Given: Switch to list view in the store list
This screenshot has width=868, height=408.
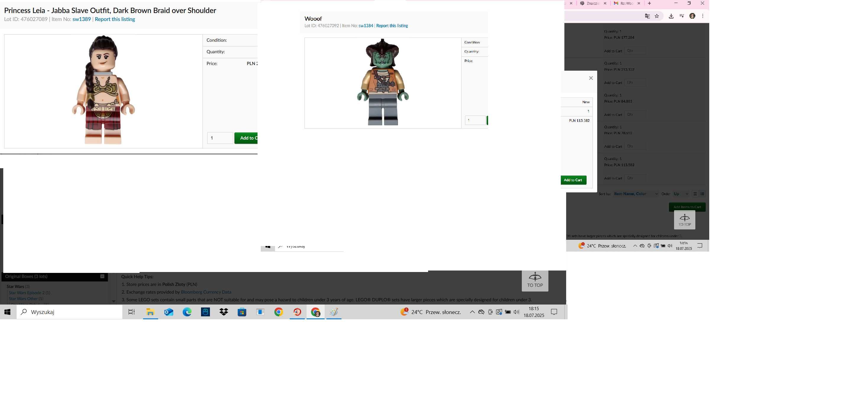Looking at the screenshot, I should click(702, 194).
